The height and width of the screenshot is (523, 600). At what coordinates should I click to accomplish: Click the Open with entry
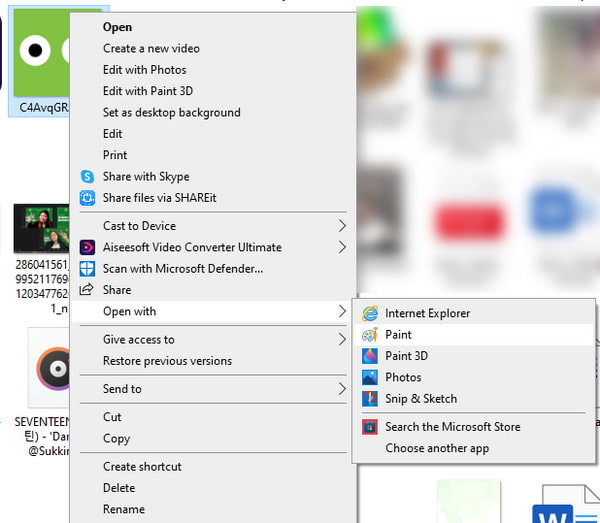click(214, 311)
